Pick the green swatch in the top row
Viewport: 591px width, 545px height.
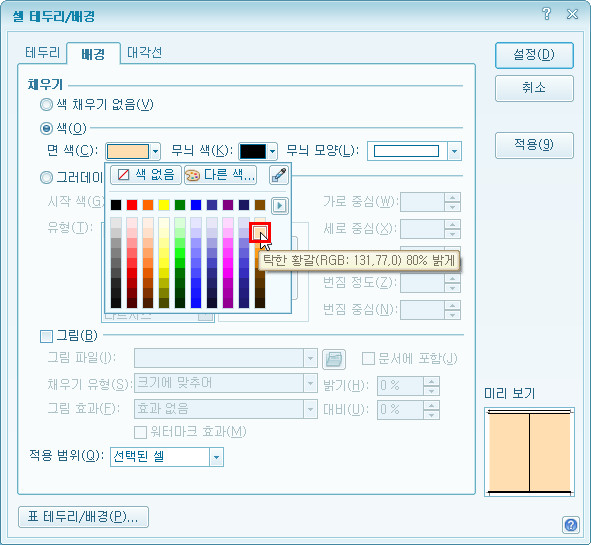pos(180,205)
